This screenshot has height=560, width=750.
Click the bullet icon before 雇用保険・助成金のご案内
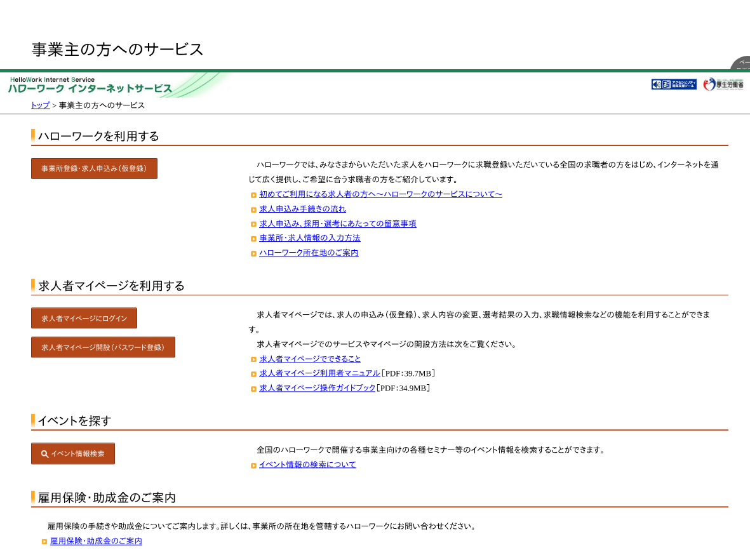[44, 542]
